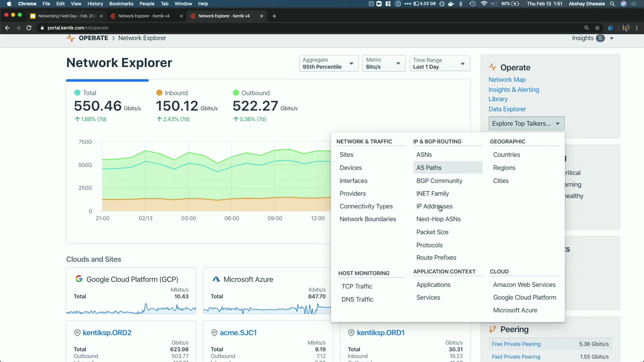This screenshot has height=362, width=644.
Task: Open Chrome's three-dot menu
Action: [x=637, y=28]
